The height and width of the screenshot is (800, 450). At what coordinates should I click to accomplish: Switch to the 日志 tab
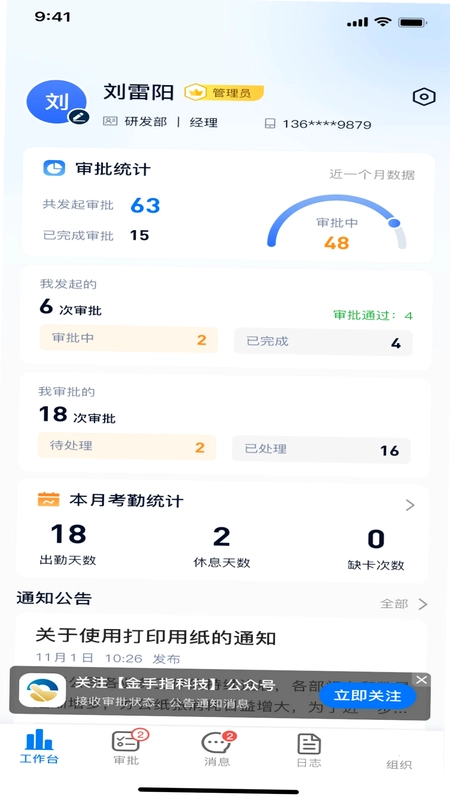coord(309,751)
